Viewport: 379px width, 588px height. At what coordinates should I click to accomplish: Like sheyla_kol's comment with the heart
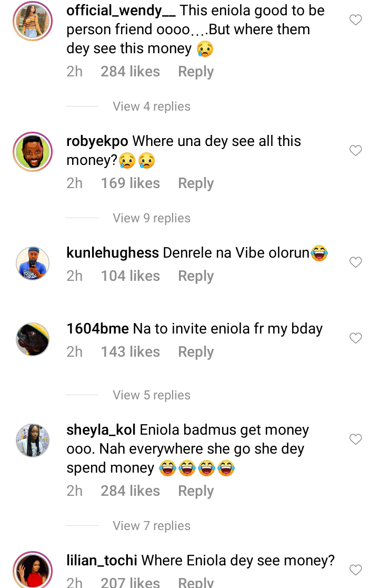click(356, 439)
